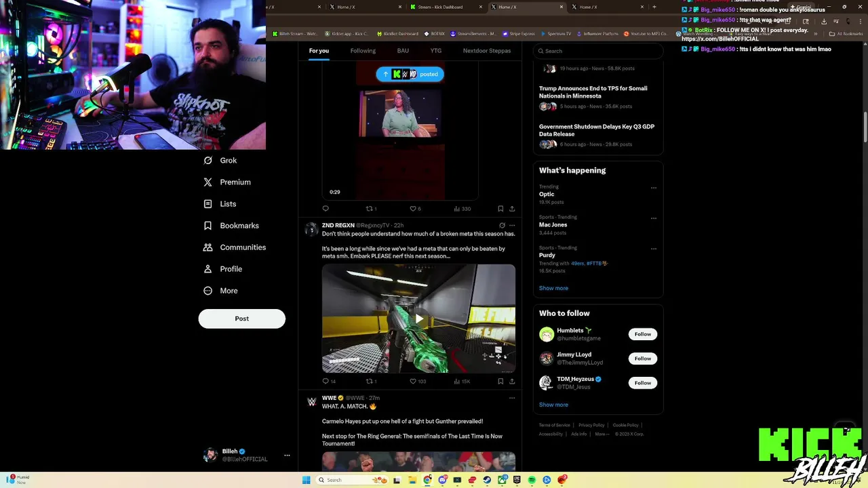Play the ZND REGXN gameplay video

coord(419,319)
